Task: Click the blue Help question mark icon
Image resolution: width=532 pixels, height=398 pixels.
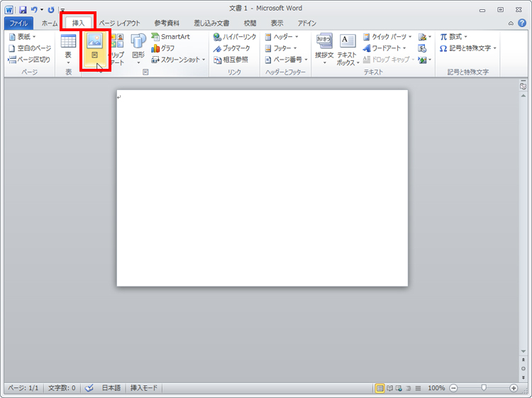Action: tap(522, 23)
